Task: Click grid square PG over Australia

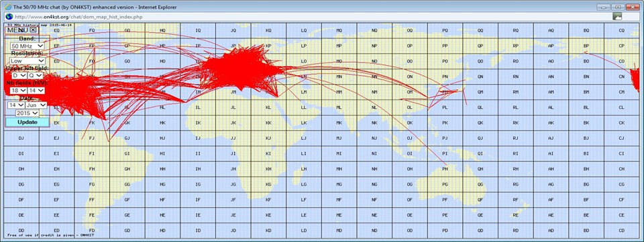Action: coord(445,184)
